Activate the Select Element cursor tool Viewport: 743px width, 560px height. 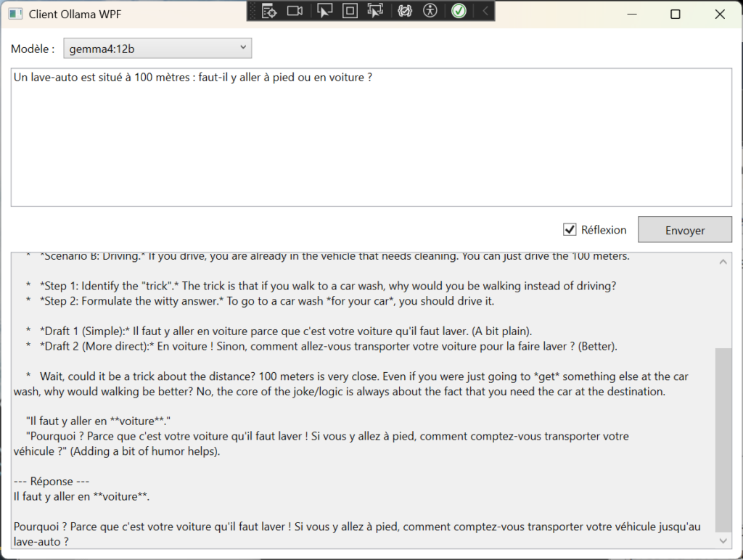pyautogui.click(x=324, y=11)
